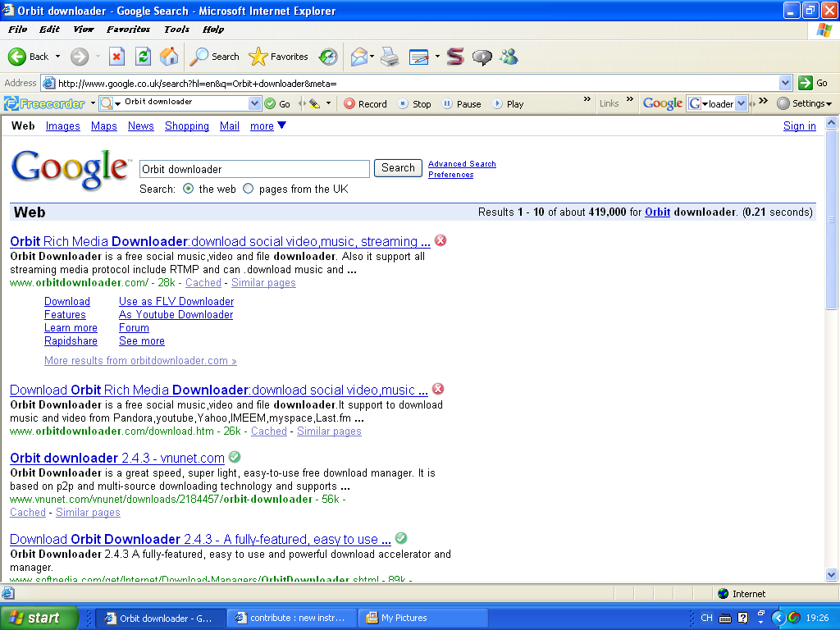Click the pink S toolbar icon

click(455, 57)
